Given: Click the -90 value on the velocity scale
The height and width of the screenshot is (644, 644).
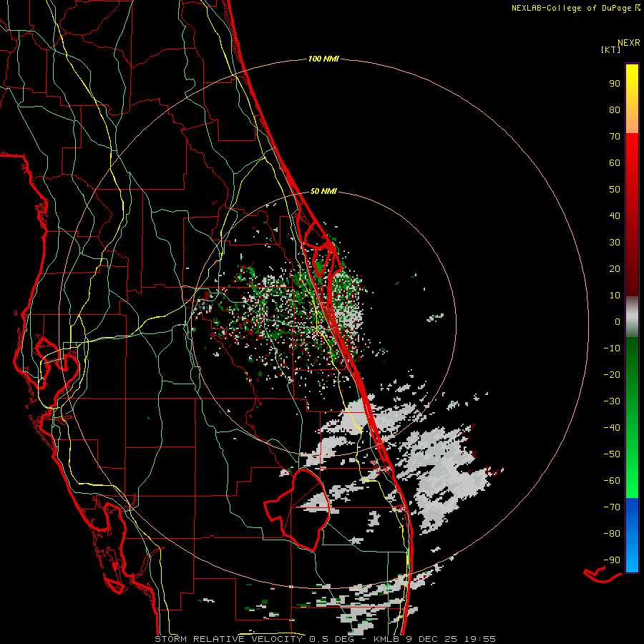Looking at the screenshot, I should click(x=612, y=560).
